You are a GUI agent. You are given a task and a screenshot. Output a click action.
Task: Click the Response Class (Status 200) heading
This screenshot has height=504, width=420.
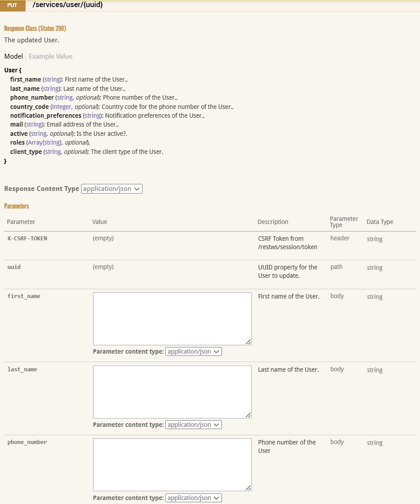click(35, 28)
